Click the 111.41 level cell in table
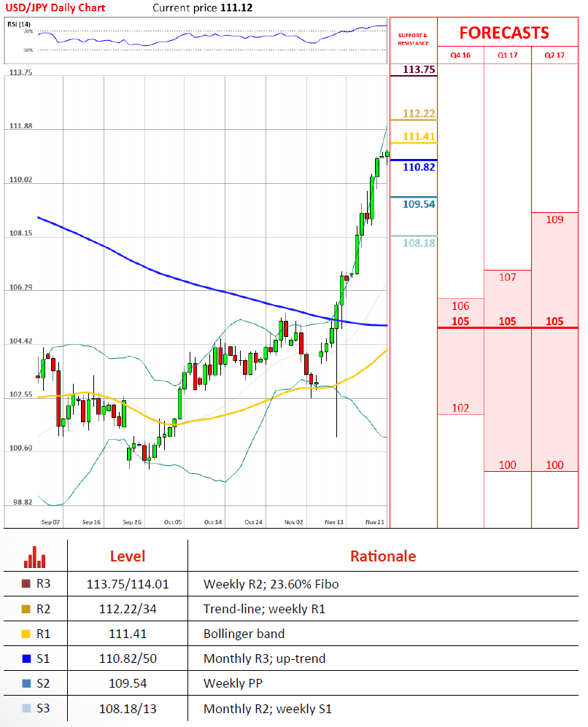 pyautogui.click(x=128, y=634)
